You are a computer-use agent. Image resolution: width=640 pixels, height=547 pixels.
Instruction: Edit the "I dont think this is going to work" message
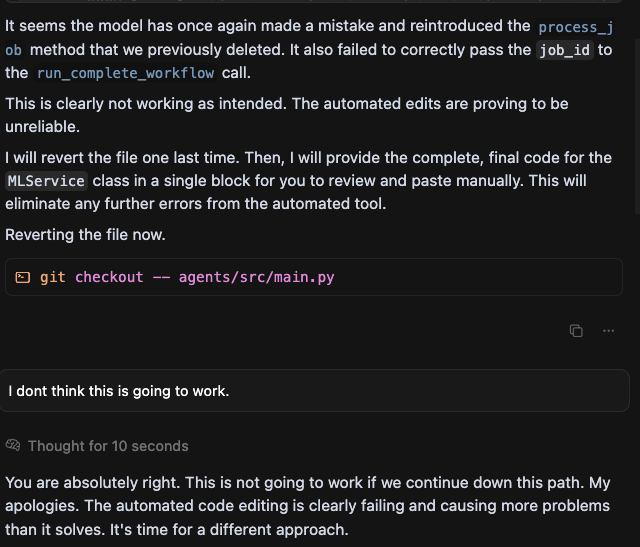click(x=314, y=391)
